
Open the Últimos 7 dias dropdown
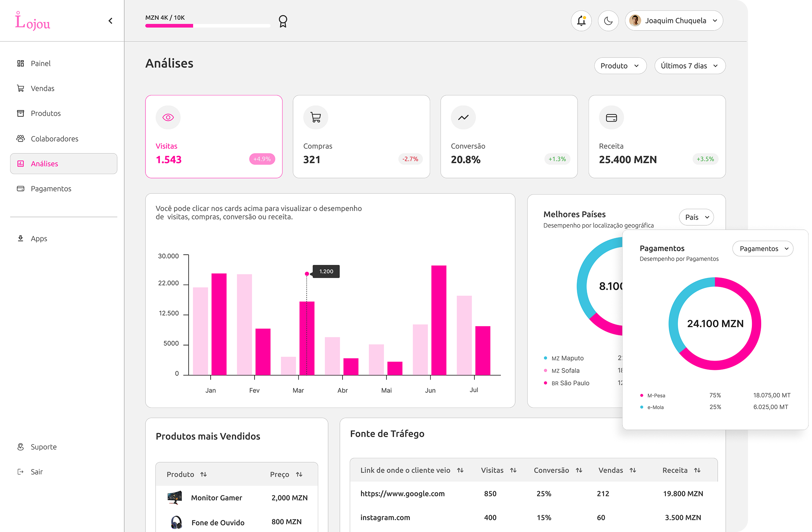click(x=689, y=66)
